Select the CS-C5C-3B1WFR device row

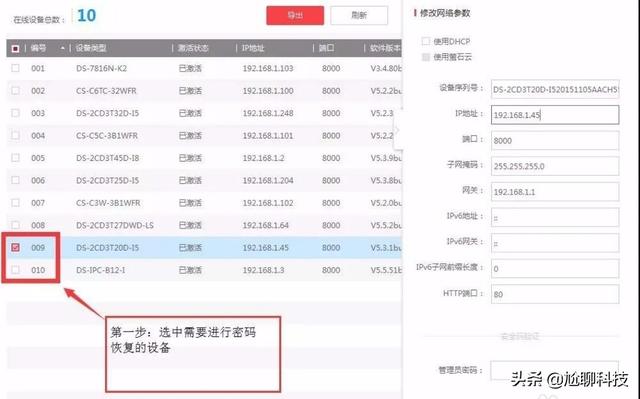204,135
